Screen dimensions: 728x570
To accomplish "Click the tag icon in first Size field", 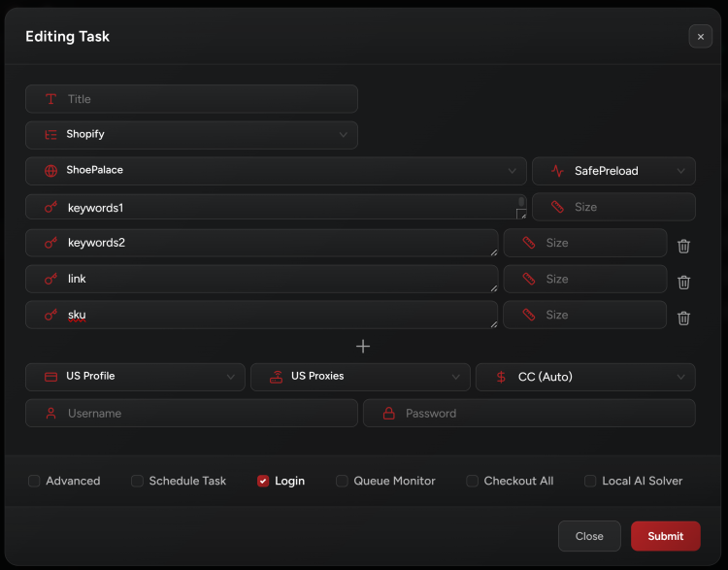I will coord(557,207).
